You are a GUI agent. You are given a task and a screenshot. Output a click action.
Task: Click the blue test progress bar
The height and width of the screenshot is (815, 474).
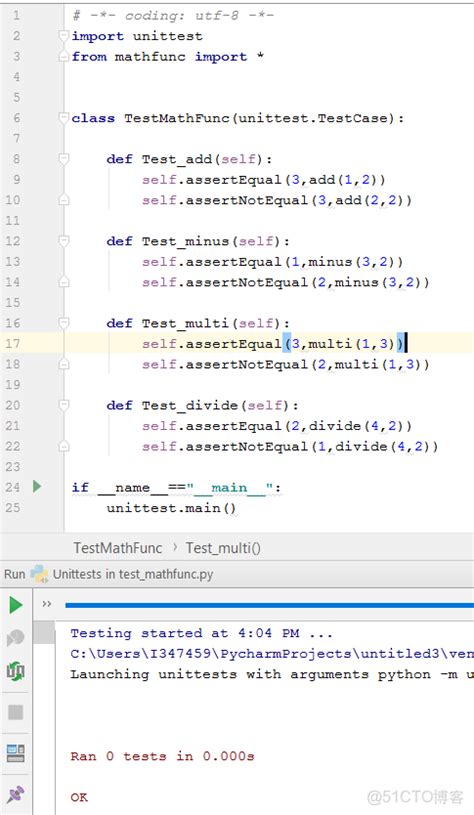click(x=269, y=605)
